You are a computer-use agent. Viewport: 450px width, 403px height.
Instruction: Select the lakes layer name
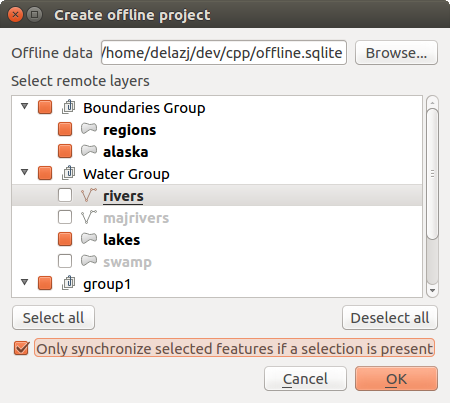coord(122,240)
